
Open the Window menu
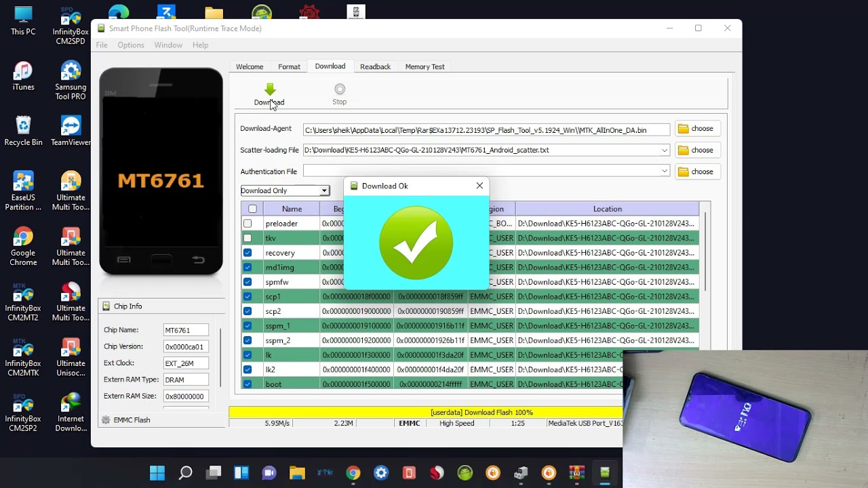(x=168, y=45)
